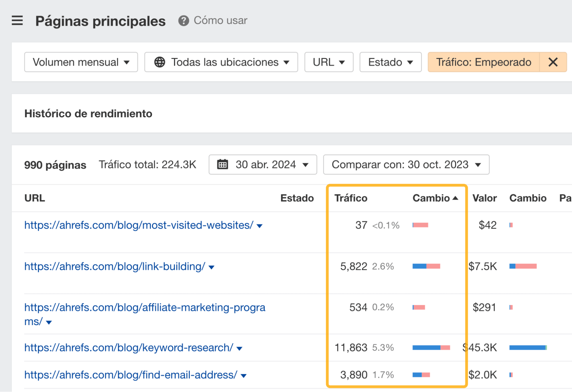The width and height of the screenshot is (572, 392).
Task: Open the link-building blog post link
Action: [x=114, y=266]
